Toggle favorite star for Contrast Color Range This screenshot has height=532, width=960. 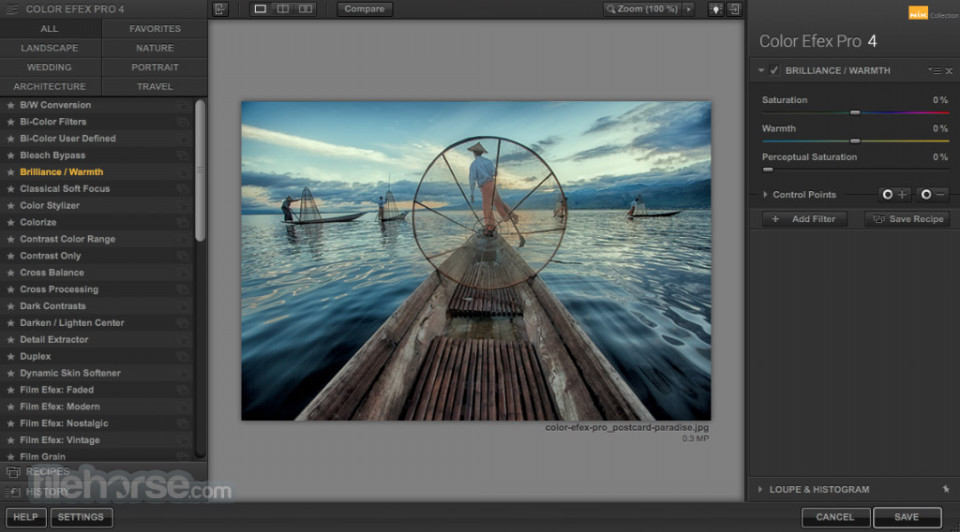10,239
